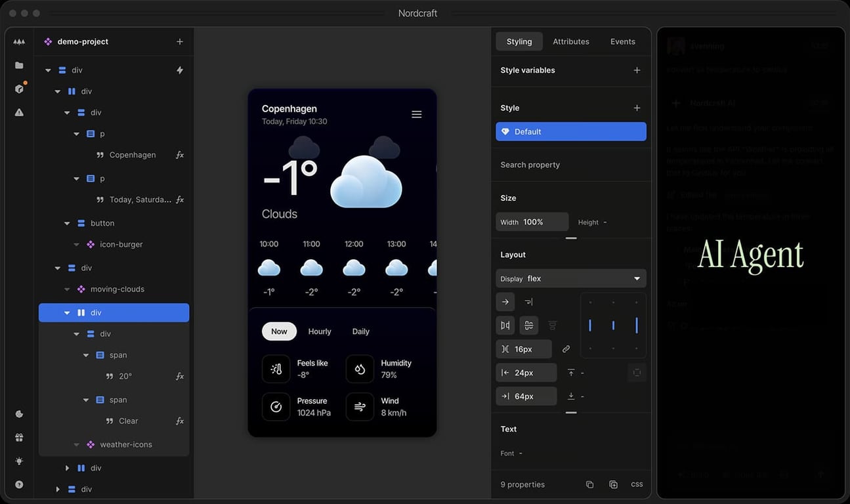Toggle the flex wrap icon in Layout
Image resolution: width=850 pixels, height=504 pixels.
pyautogui.click(x=528, y=301)
